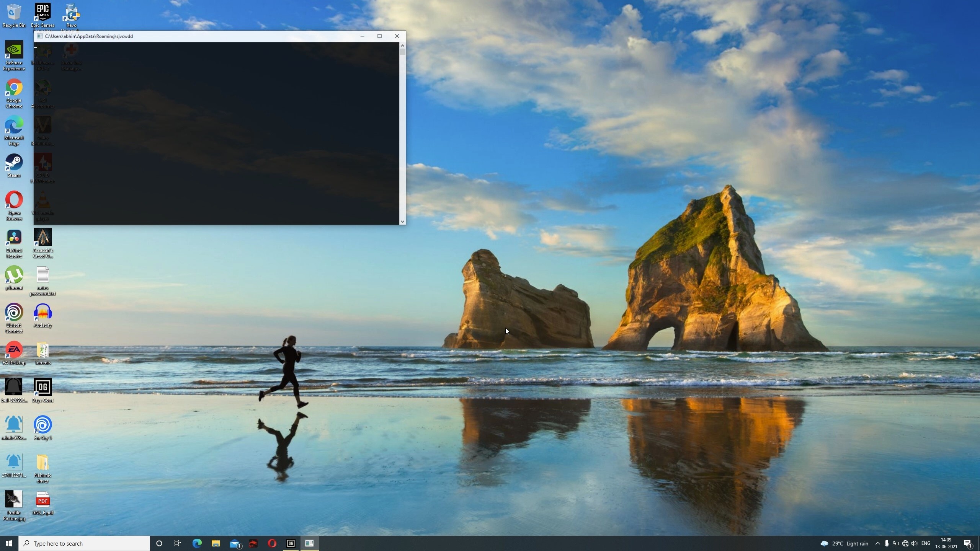Screen dimensions: 980x551
Task: Select the Far Cry 5 desktop shortcut
Action: (x=42, y=428)
